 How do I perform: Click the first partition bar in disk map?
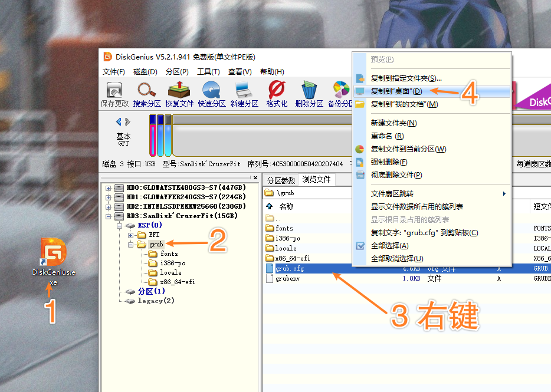[x=153, y=135]
